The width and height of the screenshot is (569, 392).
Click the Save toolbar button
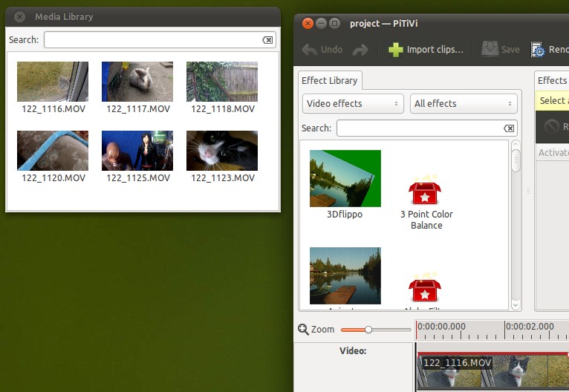coord(501,49)
